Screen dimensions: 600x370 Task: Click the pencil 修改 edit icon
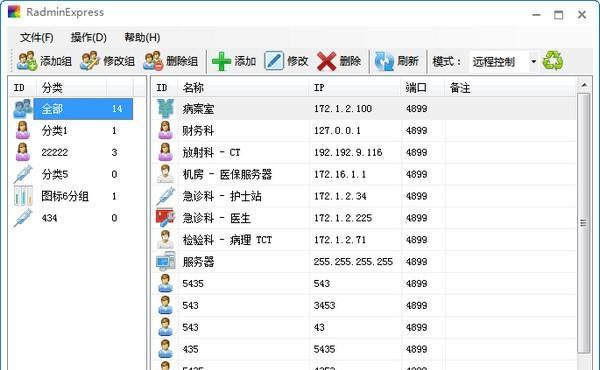click(x=274, y=61)
